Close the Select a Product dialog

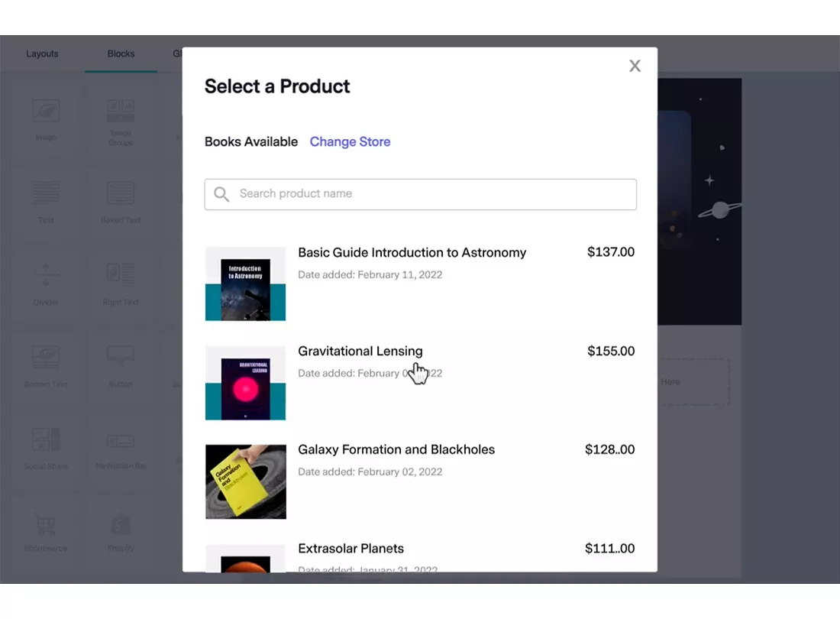point(635,66)
